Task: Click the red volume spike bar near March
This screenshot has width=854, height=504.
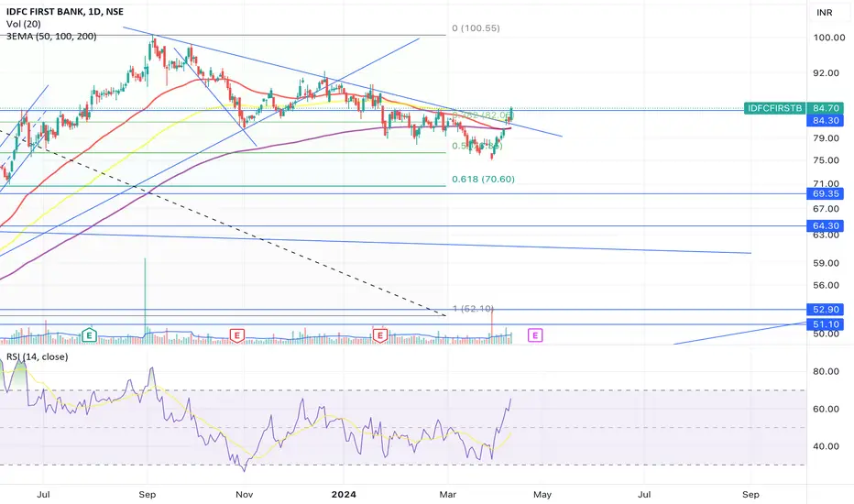Action: (x=492, y=324)
